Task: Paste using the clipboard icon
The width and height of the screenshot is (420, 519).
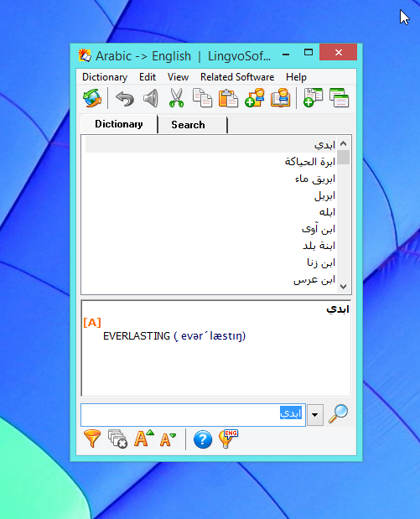Action: pyautogui.click(x=228, y=98)
